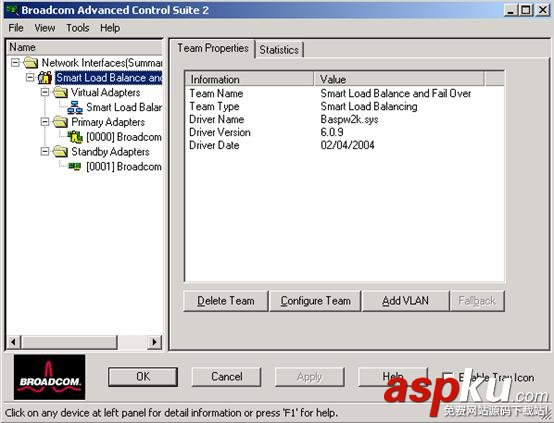The width and height of the screenshot is (554, 423).
Task: Click the Name column header in tree
Action: click(x=84, y=47)
